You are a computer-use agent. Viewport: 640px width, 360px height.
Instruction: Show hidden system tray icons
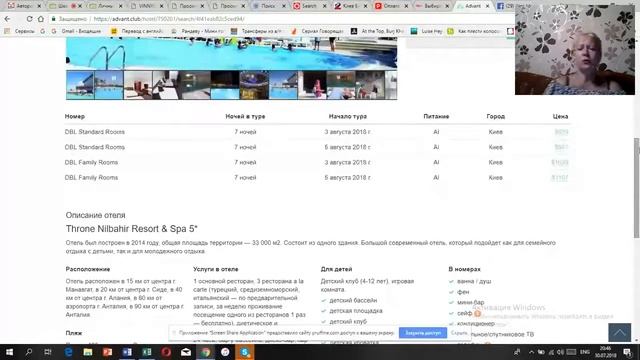click(531, 352)
